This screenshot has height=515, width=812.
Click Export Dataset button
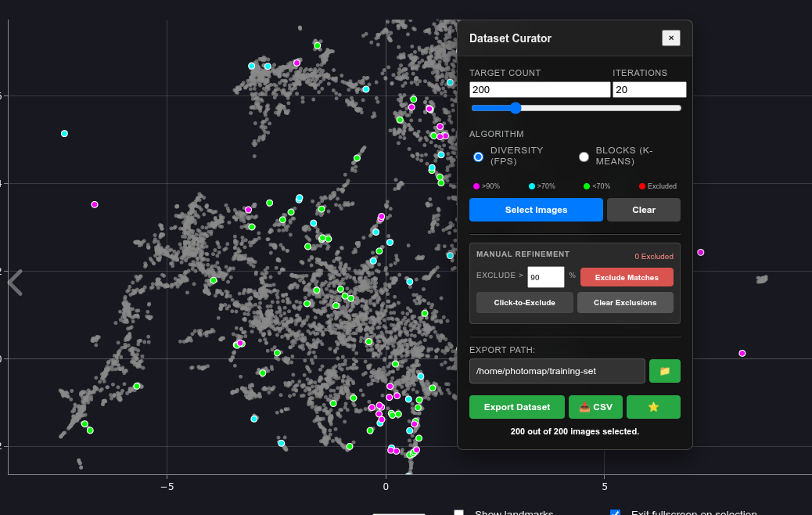click(516, 407)
